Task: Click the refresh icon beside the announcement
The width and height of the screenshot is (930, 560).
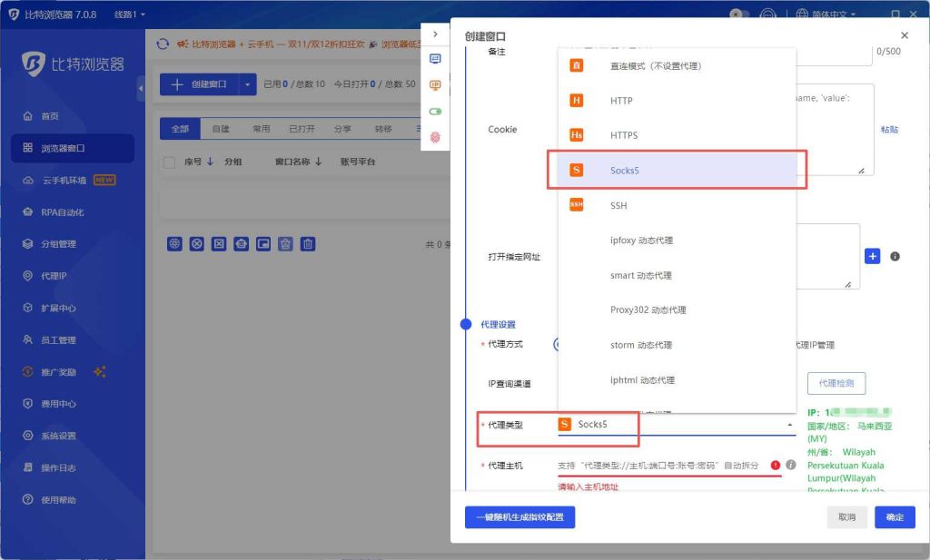Action: 163,44
